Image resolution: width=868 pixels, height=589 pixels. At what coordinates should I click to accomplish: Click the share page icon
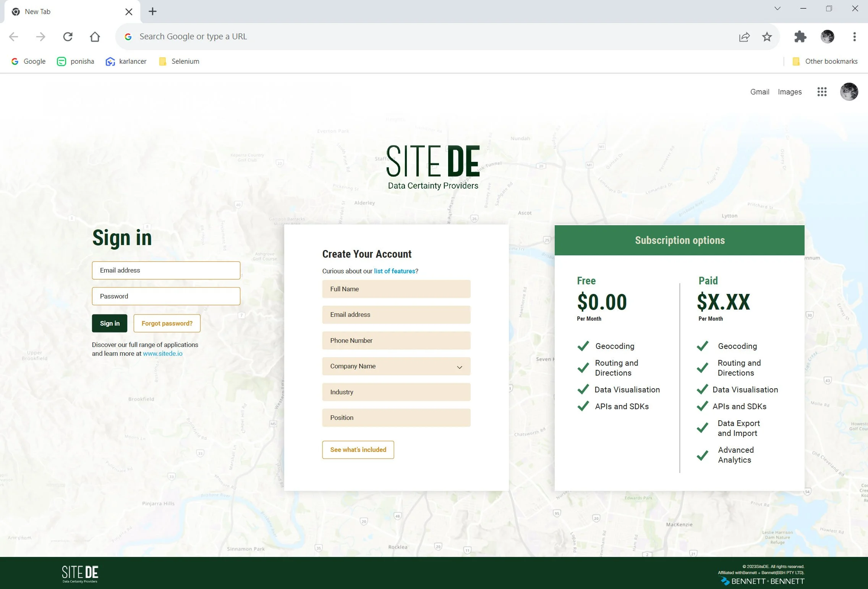click(744, 37)
